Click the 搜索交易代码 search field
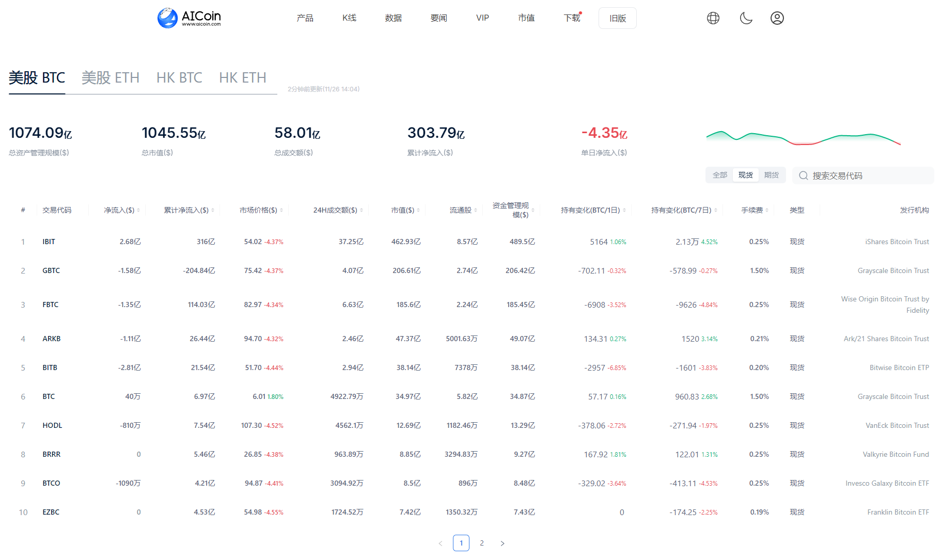The height and width of the screenshot is (560, 942). (863, 175)
